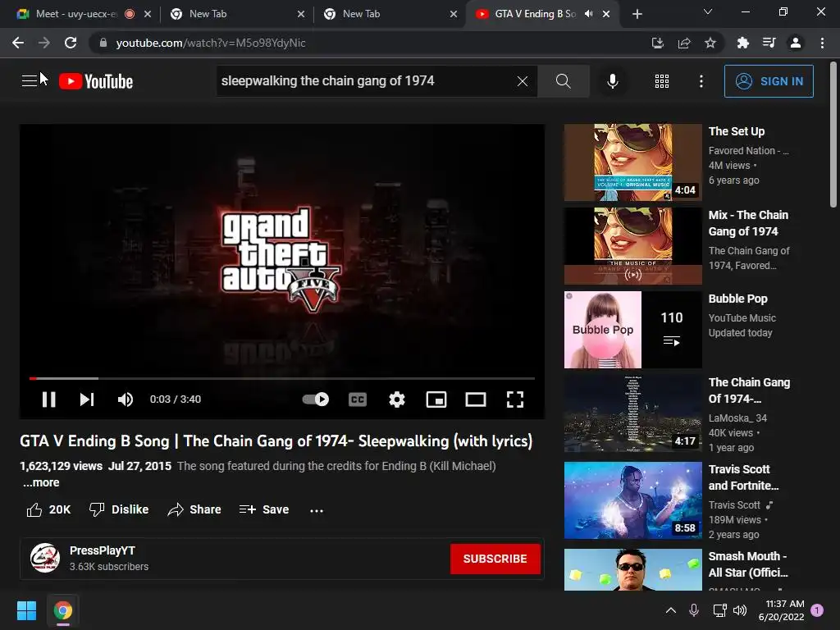
Task: Open Chrome three-dot menu
Action: point(822,43)
